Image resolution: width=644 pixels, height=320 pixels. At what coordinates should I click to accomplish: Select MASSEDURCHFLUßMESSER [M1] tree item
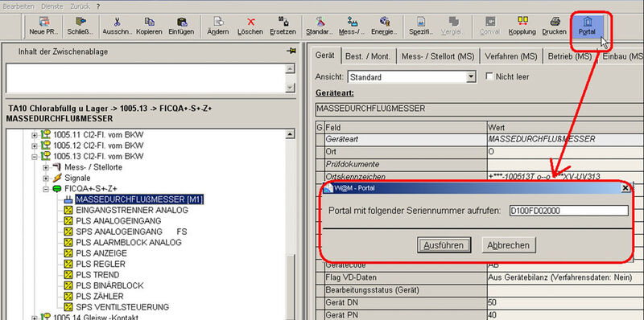139,199
